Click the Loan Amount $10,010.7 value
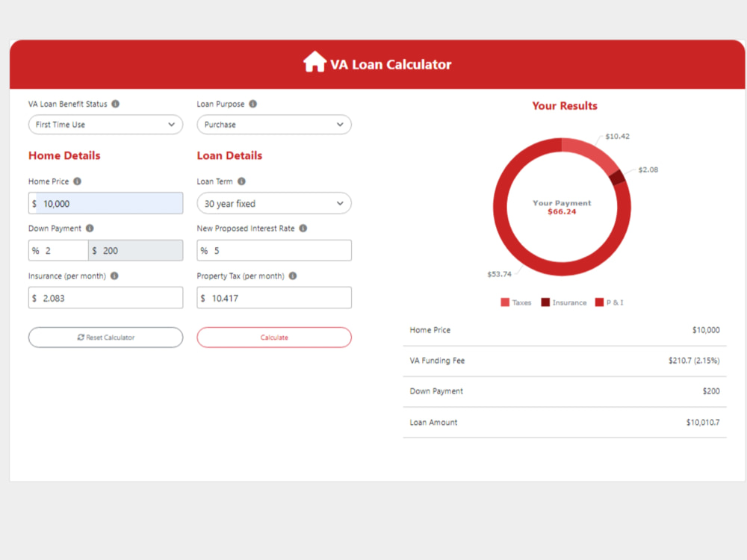747x560 pixels. [703, 423]
